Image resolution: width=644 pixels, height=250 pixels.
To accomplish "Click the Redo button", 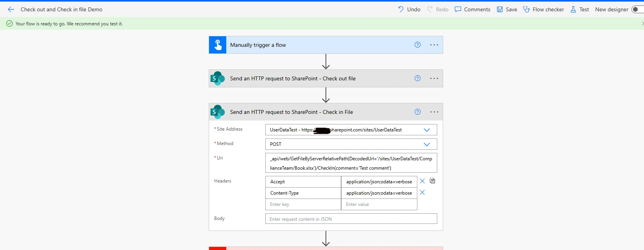I will click(x=438, y=9).
